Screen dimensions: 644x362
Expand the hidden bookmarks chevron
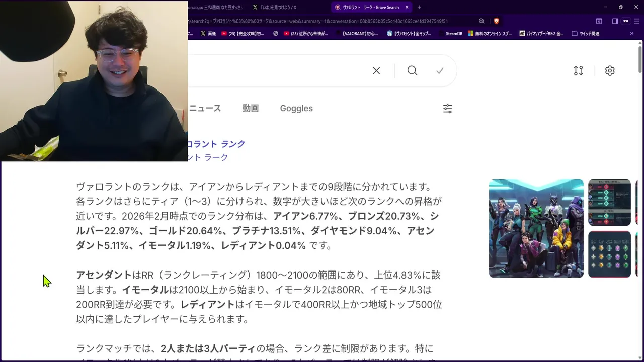coord(631,34)
